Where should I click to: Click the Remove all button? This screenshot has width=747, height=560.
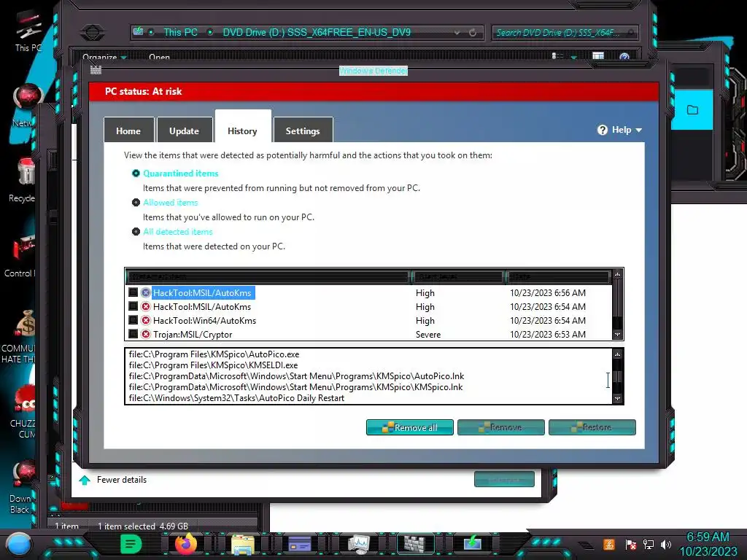coord(410,427)
